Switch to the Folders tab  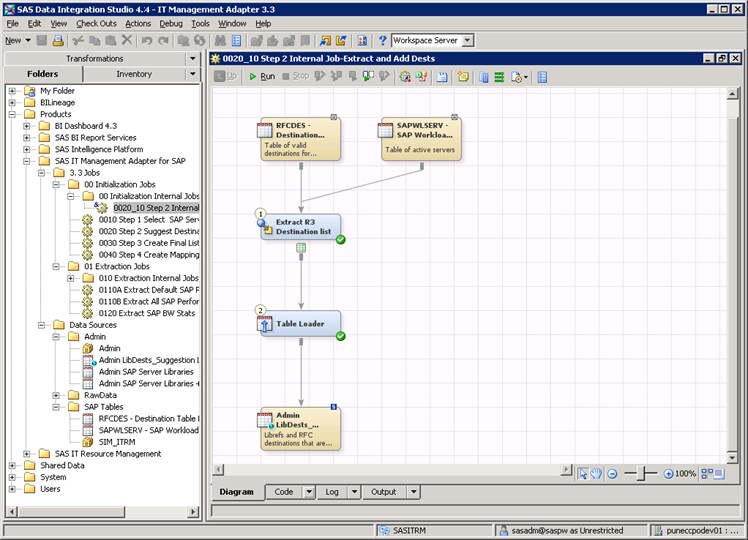click(x=42, y=74)
